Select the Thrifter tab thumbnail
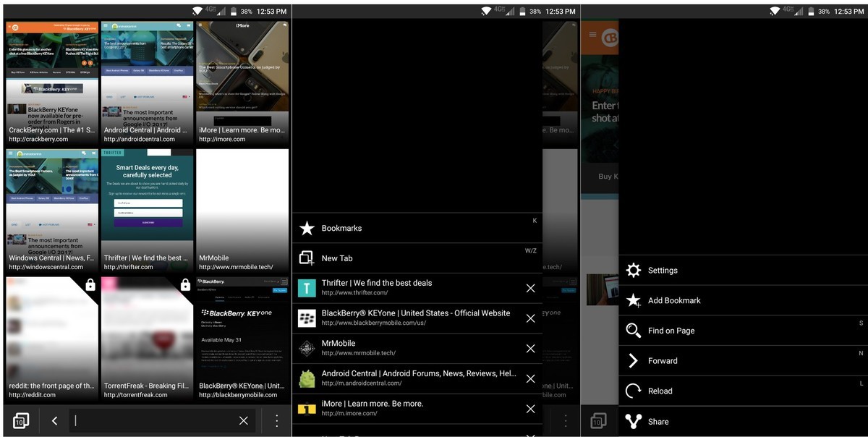The height and width of the screenshot is (437, 868). coord(147,210)
